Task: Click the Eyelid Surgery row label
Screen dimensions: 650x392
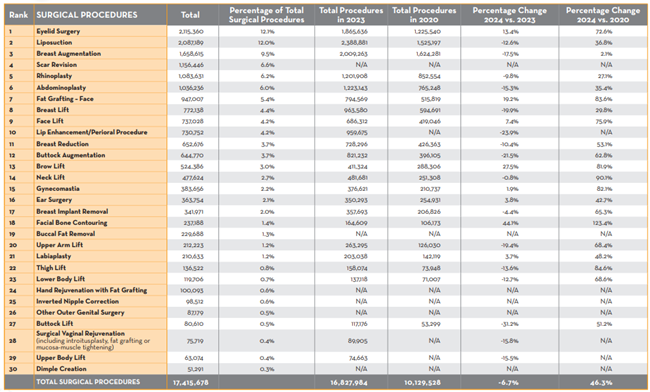Action: (x=58, y=31)
